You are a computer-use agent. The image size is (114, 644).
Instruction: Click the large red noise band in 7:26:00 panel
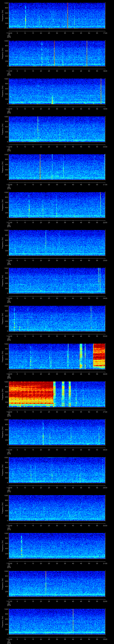tap(31, 393)
